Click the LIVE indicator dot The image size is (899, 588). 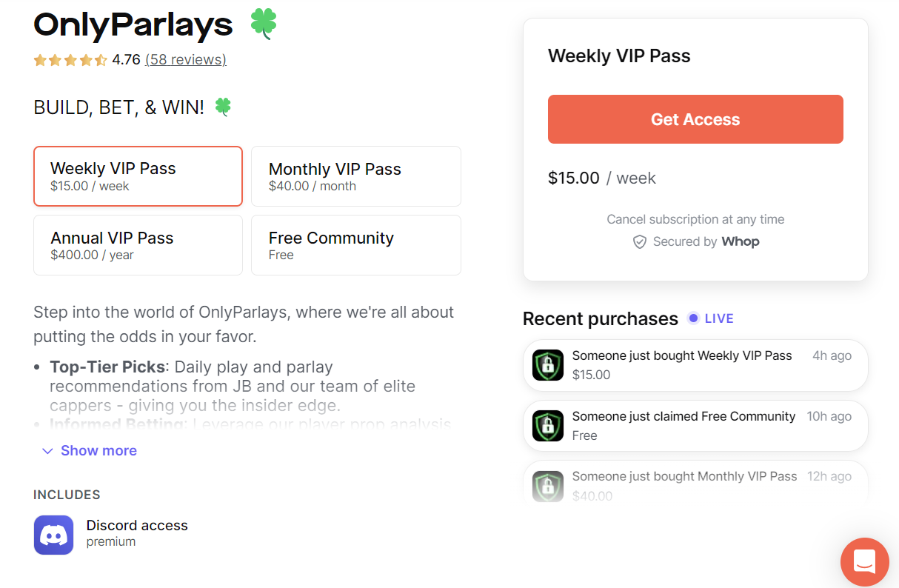point(694,318)
